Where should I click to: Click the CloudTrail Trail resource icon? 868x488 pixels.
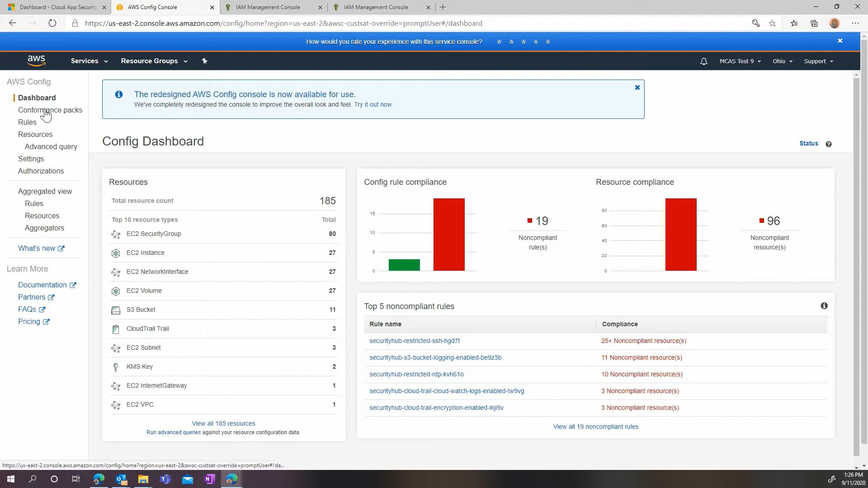[116, 329]
